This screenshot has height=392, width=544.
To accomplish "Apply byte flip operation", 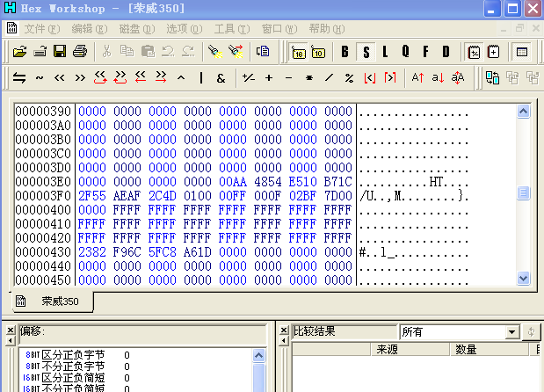I will 19,78.
